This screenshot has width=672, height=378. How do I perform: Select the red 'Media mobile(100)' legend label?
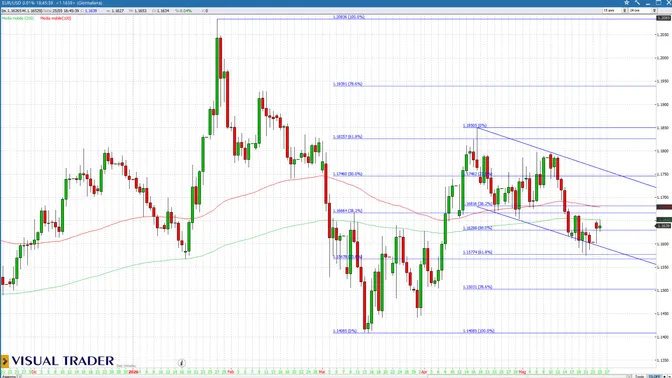pos(56,18)
